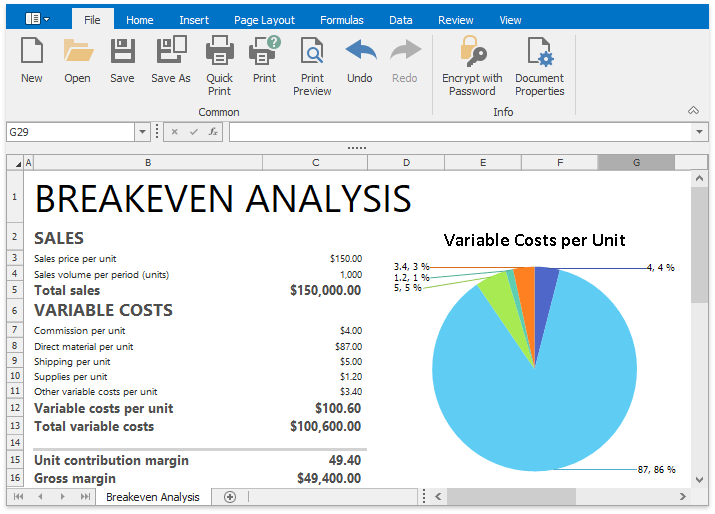Select the BREAKEVEN ANALYSIS title cell
The width and height of the screenshot is (715, 514).
(x=223, y=198)
